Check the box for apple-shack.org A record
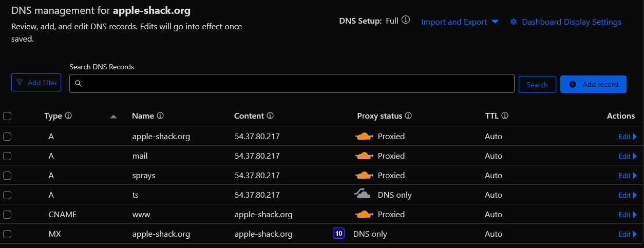Image resolution: width=644 pixels, height=248 pixels. 7,137
